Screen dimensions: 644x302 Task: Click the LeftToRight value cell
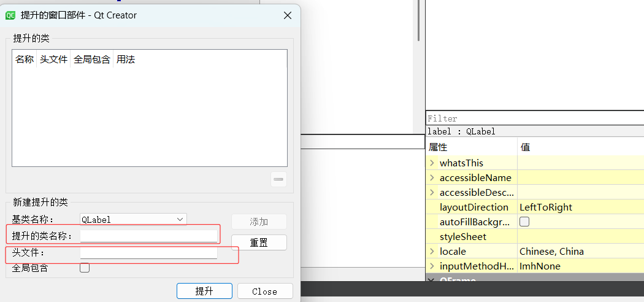coord(581,207)
